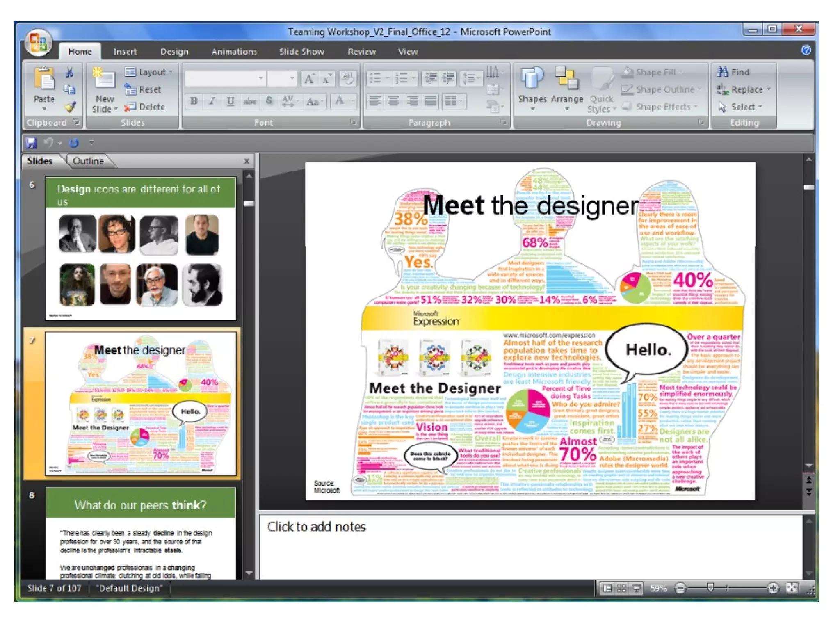Open the font name combo box

pos(225,78)
